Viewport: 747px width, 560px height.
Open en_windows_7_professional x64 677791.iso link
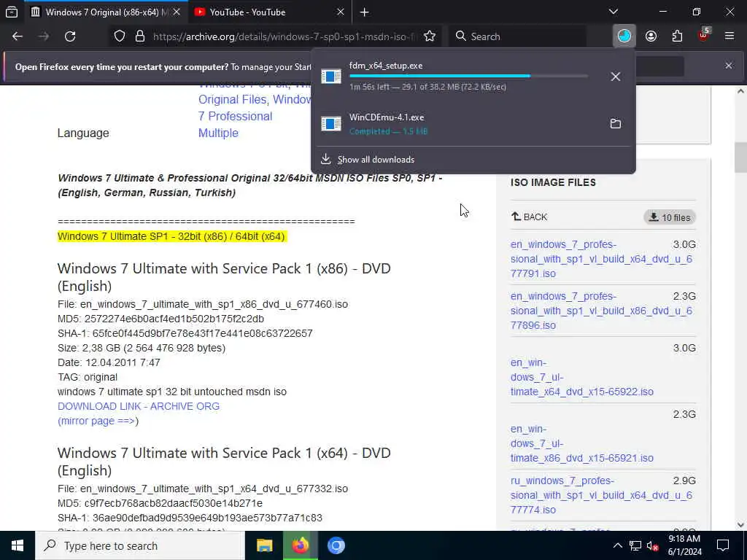[601, 259]
